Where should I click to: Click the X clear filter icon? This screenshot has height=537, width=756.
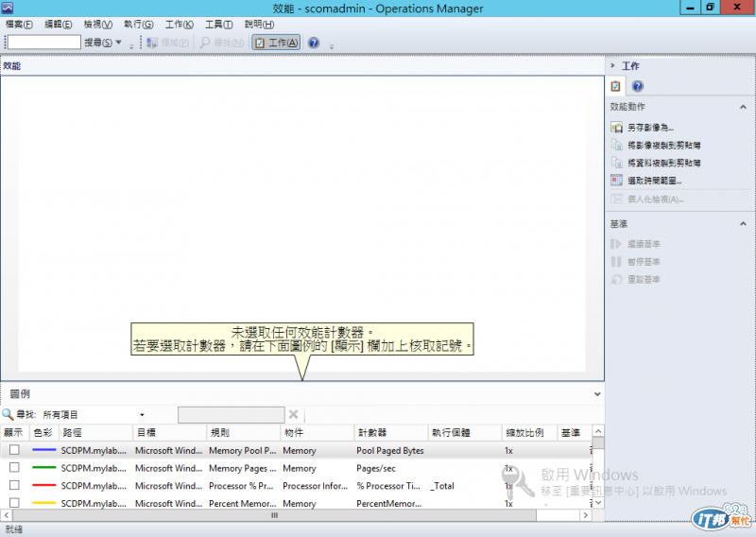point(293,414)
